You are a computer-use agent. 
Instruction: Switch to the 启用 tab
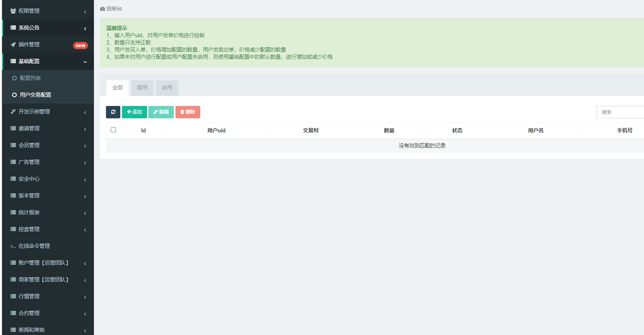click(167, 88)
